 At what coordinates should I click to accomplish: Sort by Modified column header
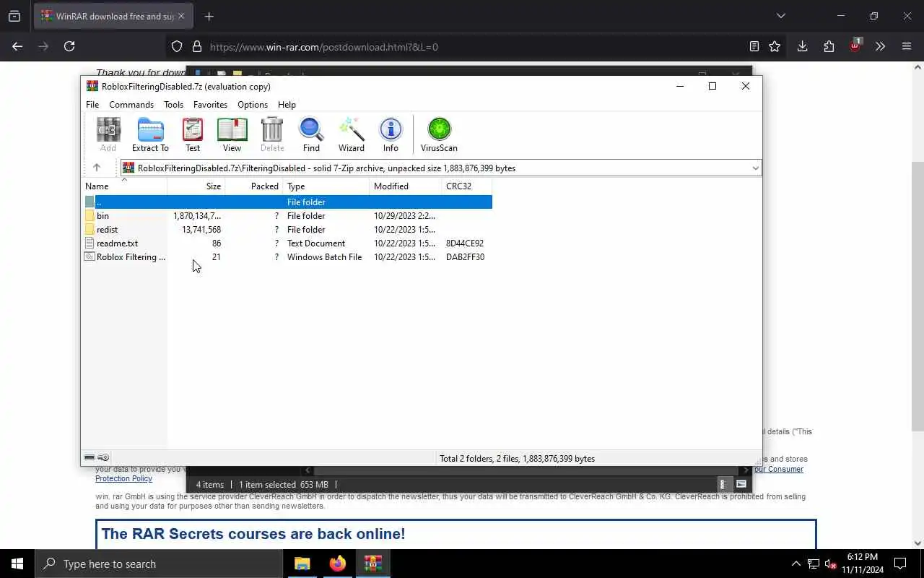[406, 186]
